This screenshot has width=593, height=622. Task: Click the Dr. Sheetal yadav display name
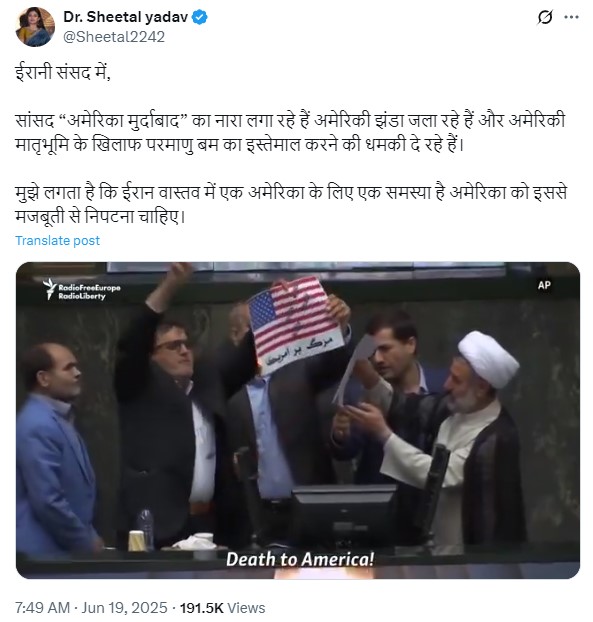click(125, 17)
